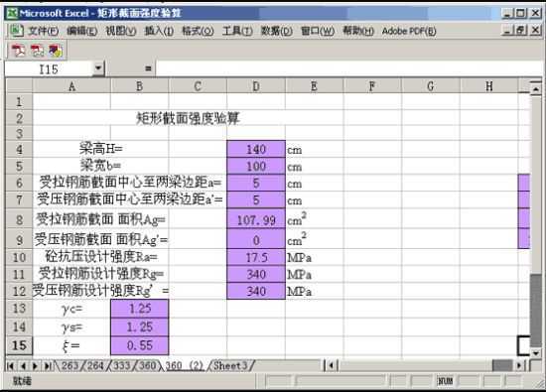Select the γc= value cell in row 13
Screen dimensions: 546x392
(140, 309)
